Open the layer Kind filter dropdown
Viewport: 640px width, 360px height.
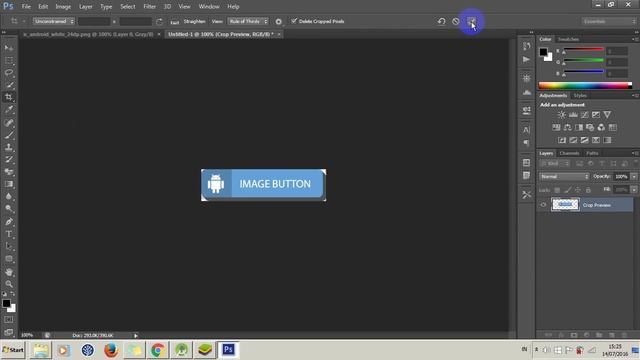coord(555,164)
